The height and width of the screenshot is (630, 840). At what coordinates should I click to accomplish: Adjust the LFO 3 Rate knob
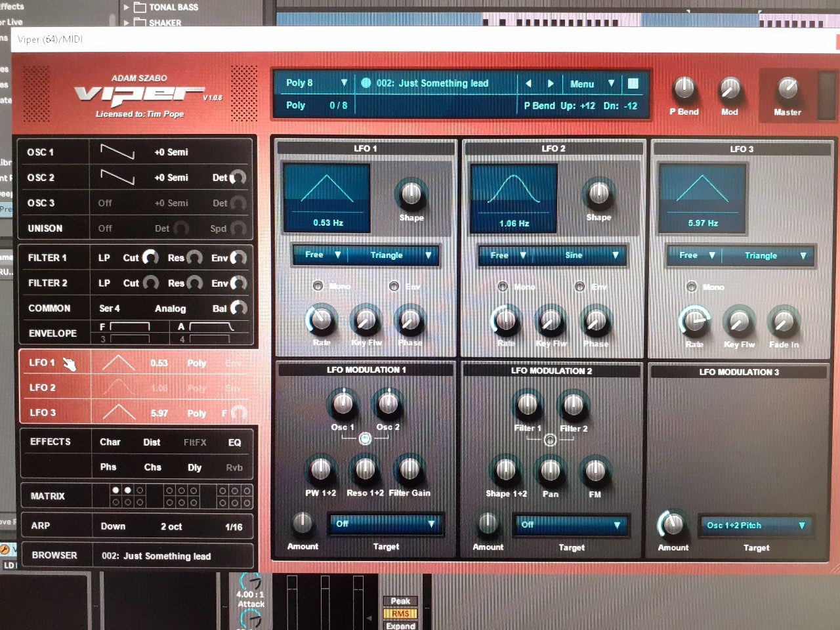coord(694,321)
